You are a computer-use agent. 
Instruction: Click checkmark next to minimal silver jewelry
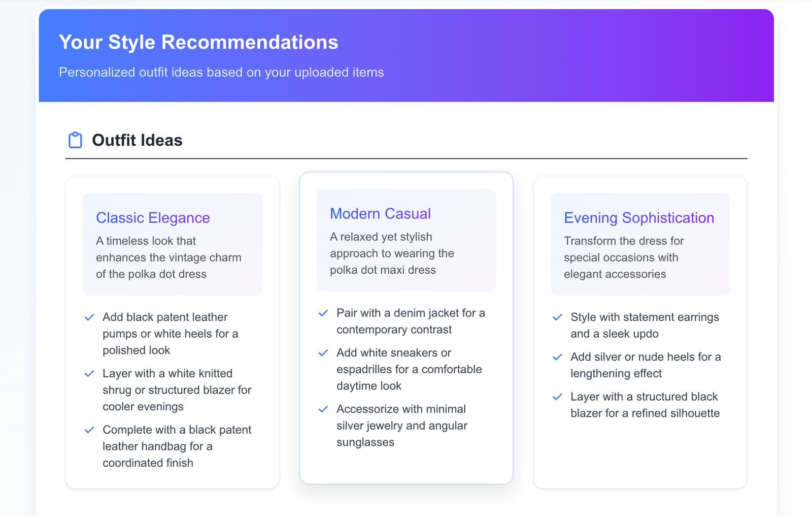coord(323,409)
